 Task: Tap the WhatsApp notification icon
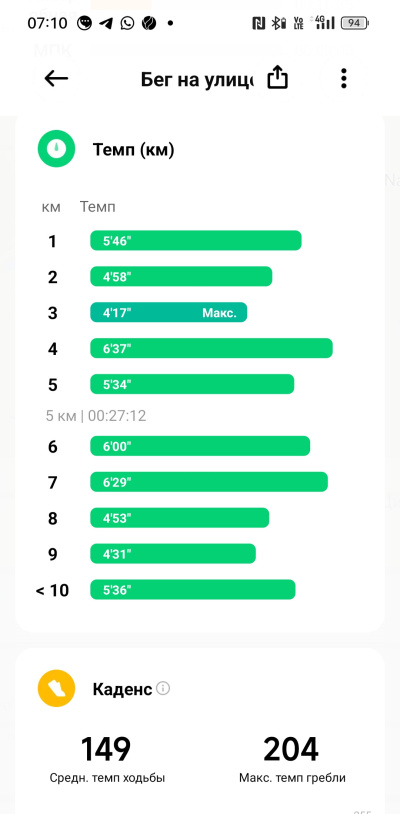pyautogui.click(x=127, y=23)
